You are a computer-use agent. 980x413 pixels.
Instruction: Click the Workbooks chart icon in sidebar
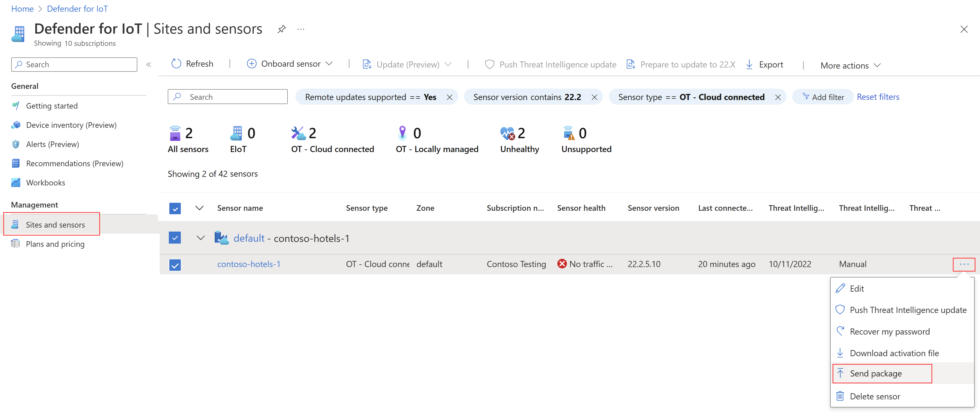tap(15, 183)
